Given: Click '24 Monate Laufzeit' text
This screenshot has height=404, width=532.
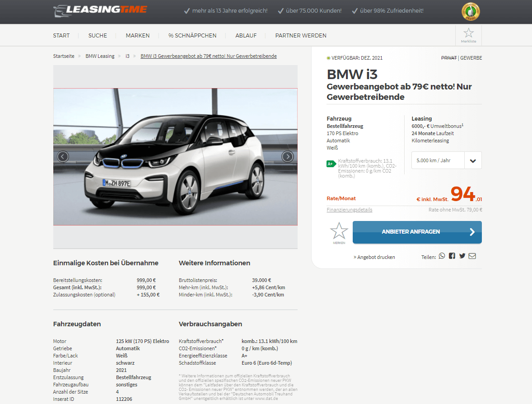Looking at the screenshot, I should click(433, 133).
